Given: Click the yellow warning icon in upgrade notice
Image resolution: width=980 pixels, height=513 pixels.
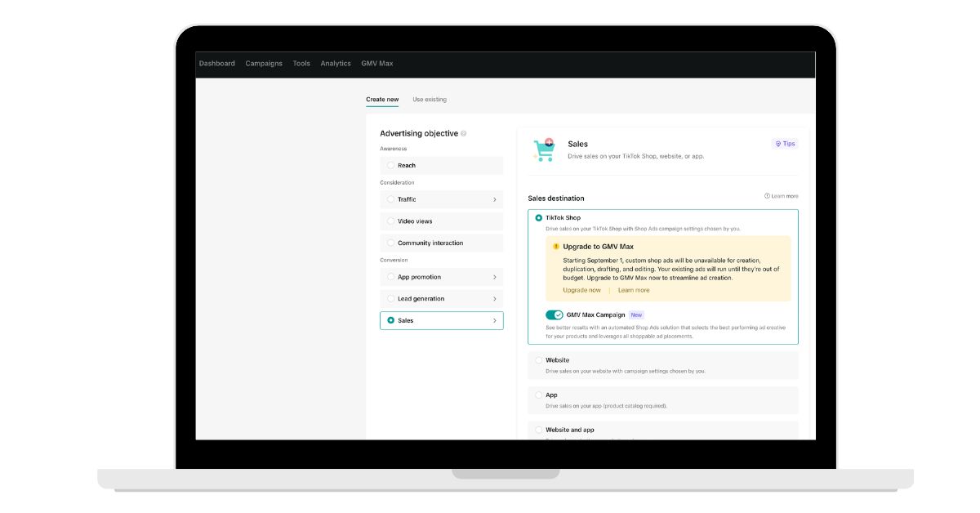Looking at the screenshot, I should coord(556,246).
